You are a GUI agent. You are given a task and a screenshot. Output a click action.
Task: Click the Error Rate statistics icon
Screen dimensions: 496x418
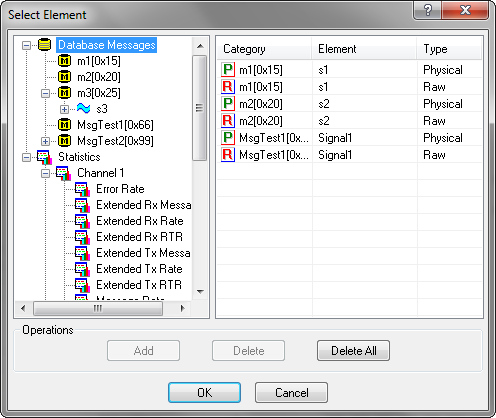[82, 189]
